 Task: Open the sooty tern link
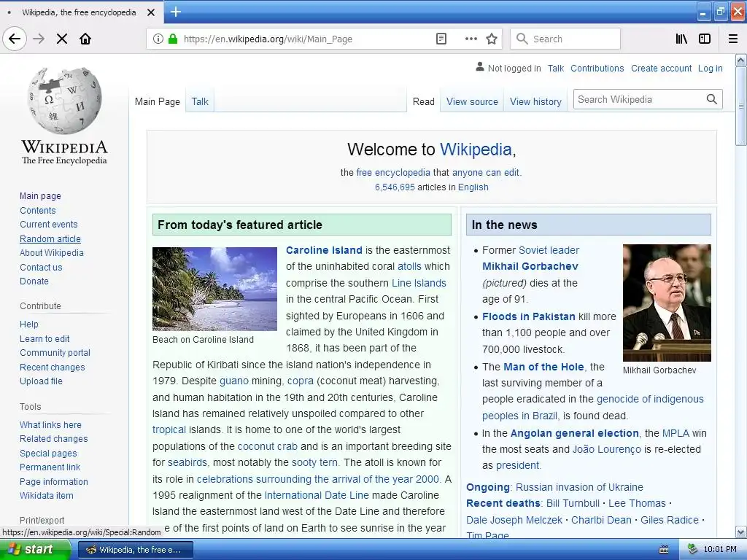(314, 462)
